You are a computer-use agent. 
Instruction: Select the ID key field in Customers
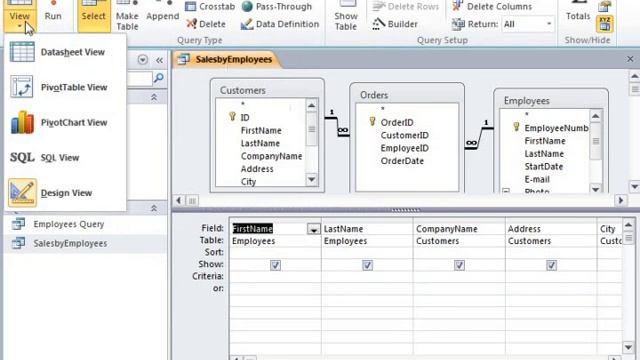pyautogui.click(x=245, y=118)
